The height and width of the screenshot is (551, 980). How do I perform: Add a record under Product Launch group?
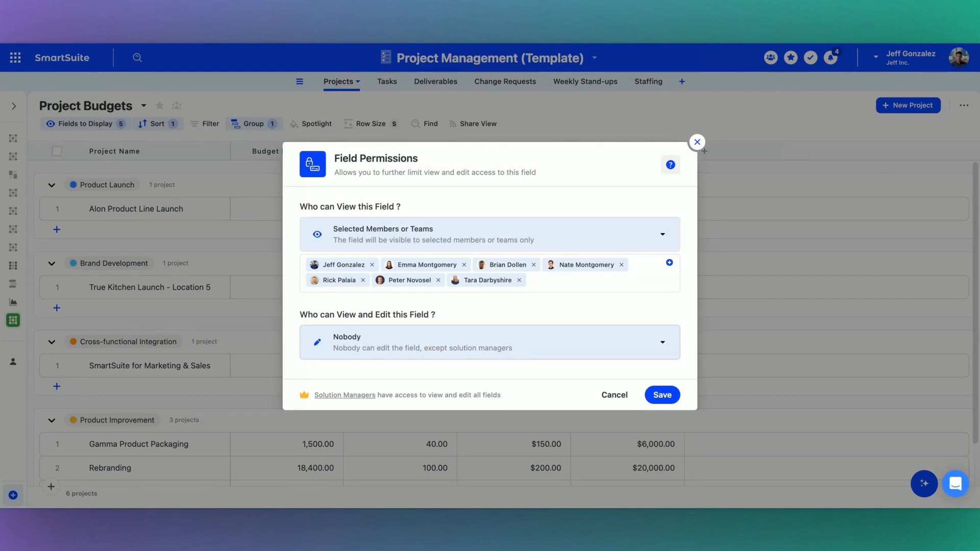coord(57,230)
